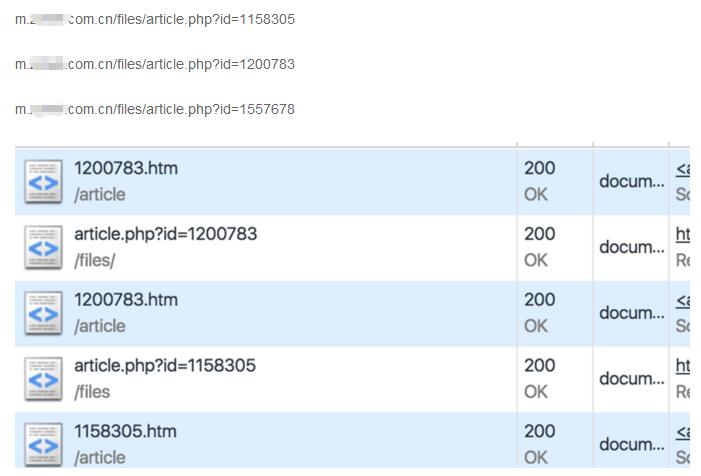Image resolution: width=701 pixels, height=476 pixels.
Task: Click the document icon beside article.php?id=1200783
Action: pyautogui.click(x=43, y=247)
